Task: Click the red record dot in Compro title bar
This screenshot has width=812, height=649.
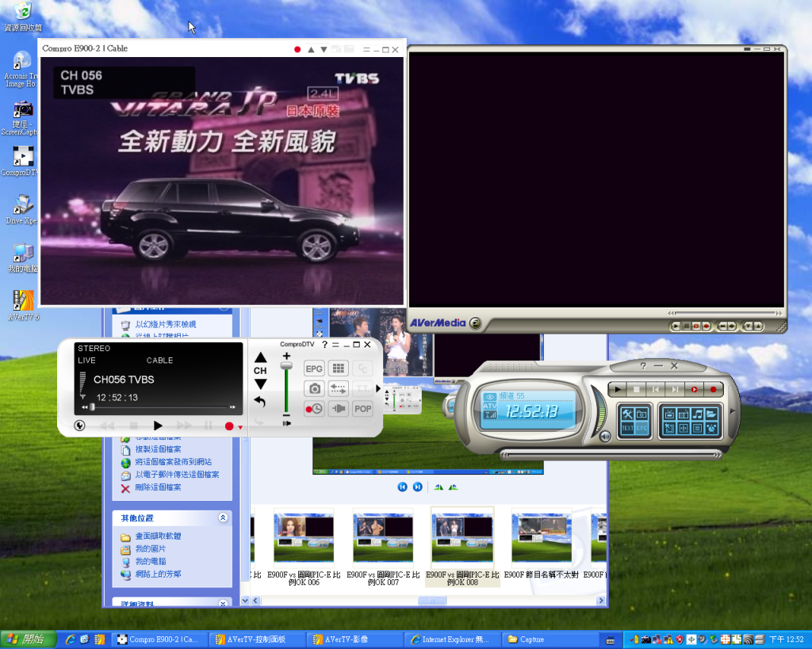Action: click(297, 50)
